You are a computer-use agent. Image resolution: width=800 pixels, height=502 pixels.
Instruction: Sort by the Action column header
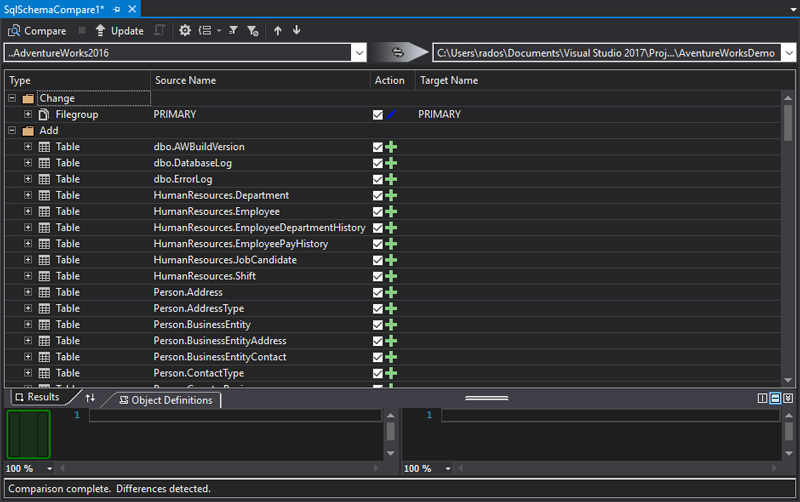point(392,80)
